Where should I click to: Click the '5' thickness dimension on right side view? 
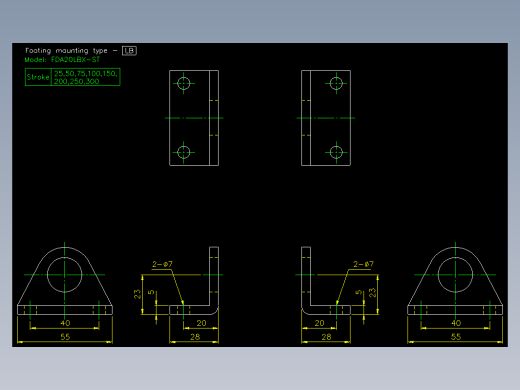(x=359, y=292)
